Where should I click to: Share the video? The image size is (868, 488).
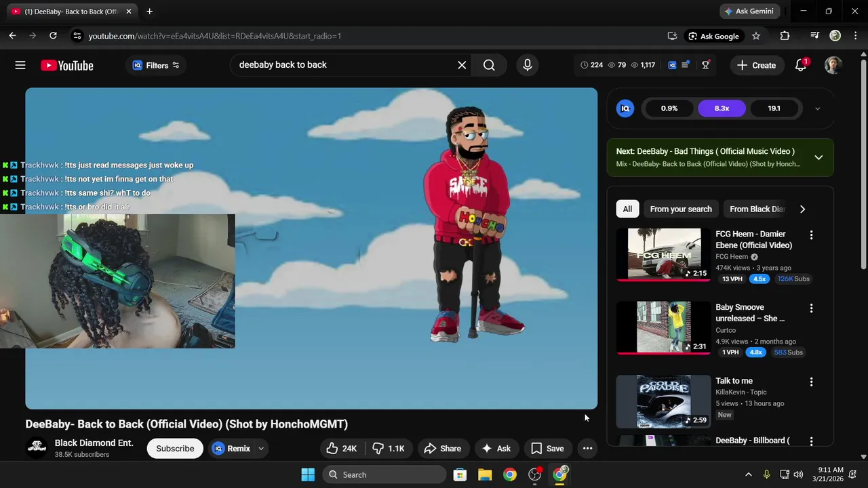click(442, 448)
